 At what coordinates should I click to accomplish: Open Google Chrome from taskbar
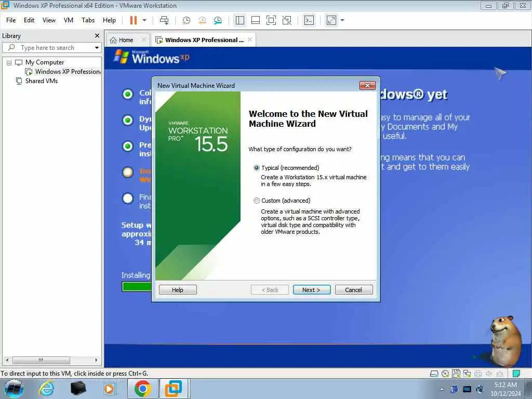tap(142, 389)
